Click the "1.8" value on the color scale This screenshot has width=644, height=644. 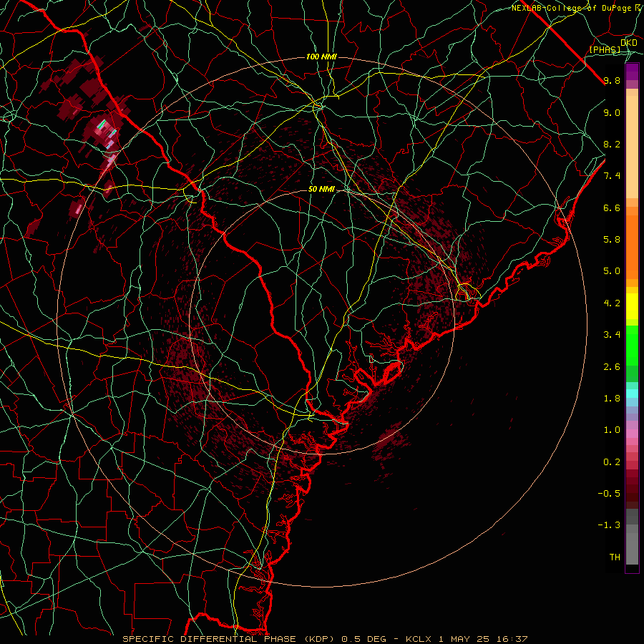[x=612, y=398]
